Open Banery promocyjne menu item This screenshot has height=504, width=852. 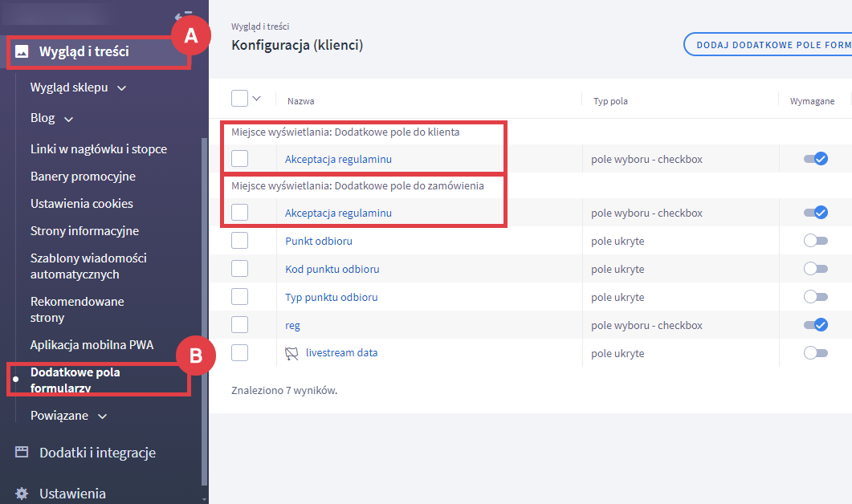coord(83,177)
